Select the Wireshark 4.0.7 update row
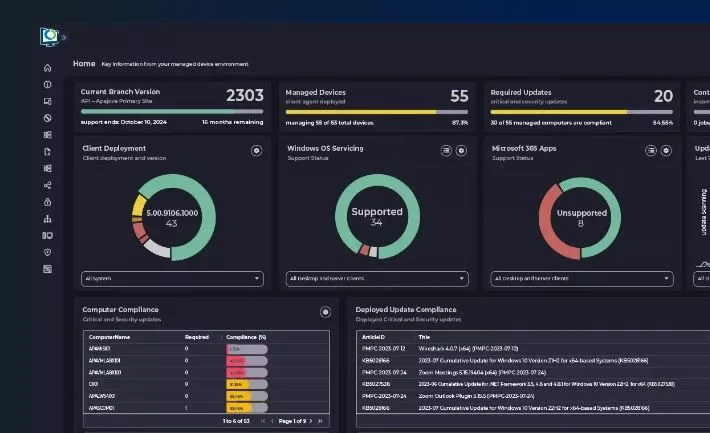 pyautogui.click(x=534, y=349)
